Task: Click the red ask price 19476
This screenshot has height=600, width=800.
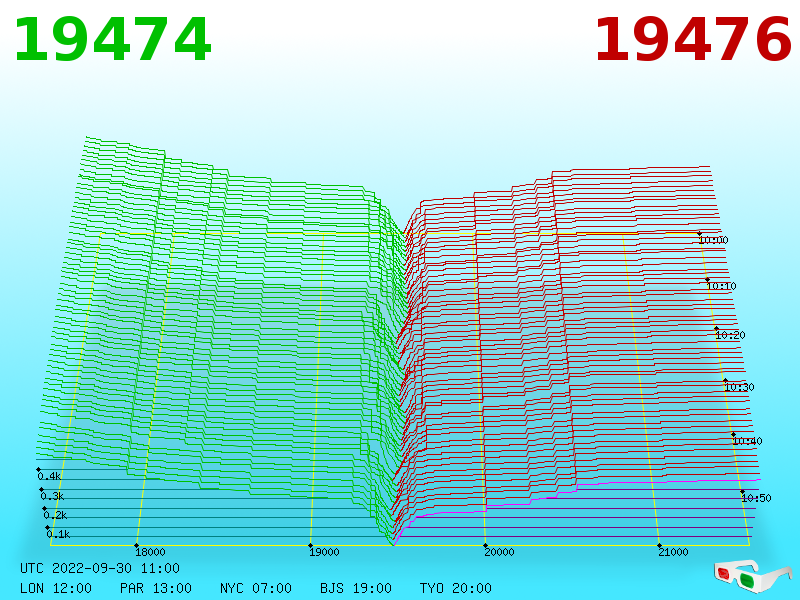Action: pos(693,40)
